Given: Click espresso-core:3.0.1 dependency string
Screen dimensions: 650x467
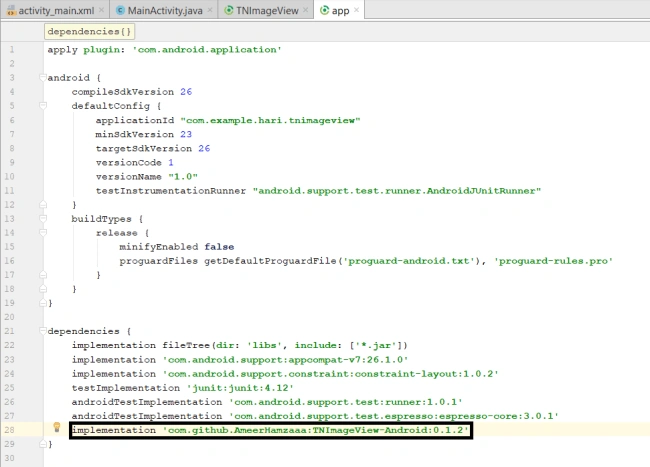Looking at the screenshot, I should 394,416.
